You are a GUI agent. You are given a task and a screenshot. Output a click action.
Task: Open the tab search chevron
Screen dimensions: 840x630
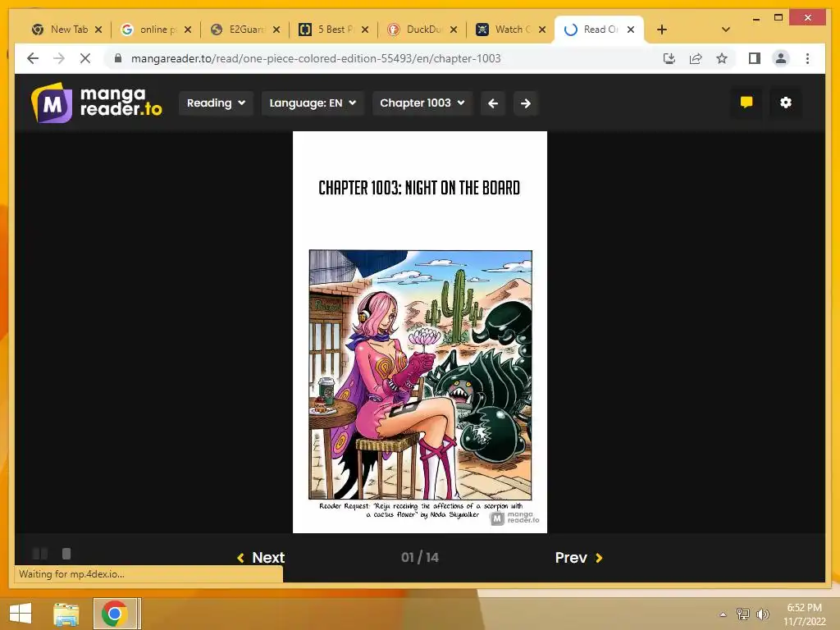[726, 30]
